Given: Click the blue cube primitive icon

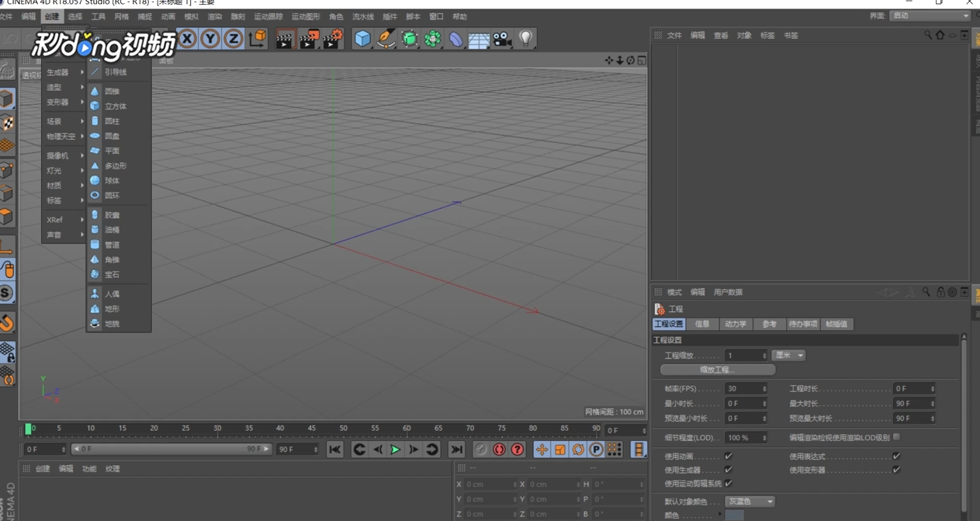Looking at the screenshot, I should pyautogui.click(x=362, y=39).
